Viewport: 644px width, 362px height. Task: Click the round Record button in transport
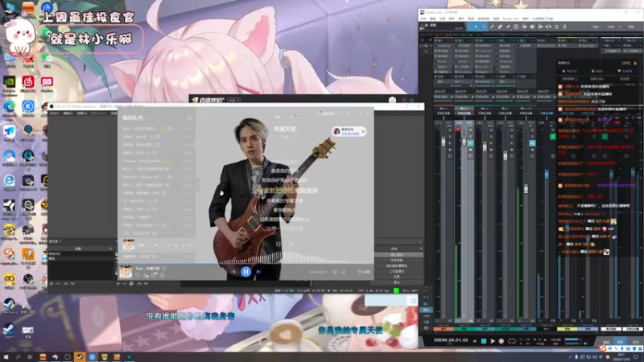(502, 341)
